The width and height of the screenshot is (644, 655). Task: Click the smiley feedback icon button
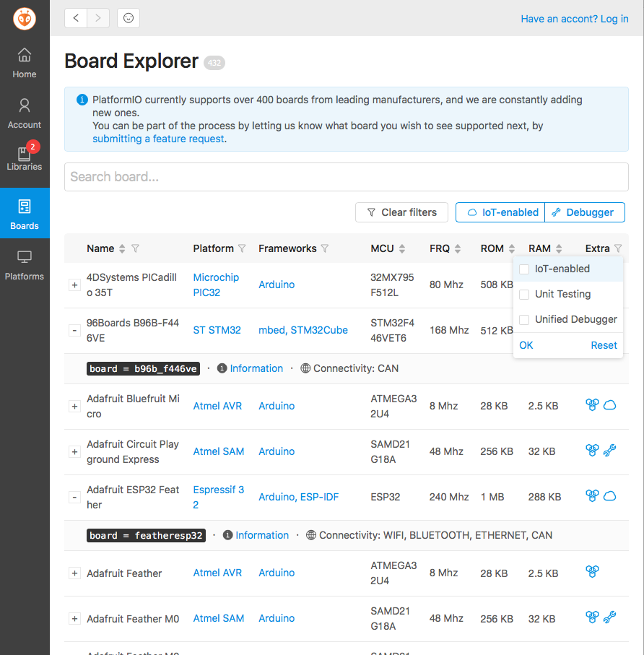coord(129,18)
